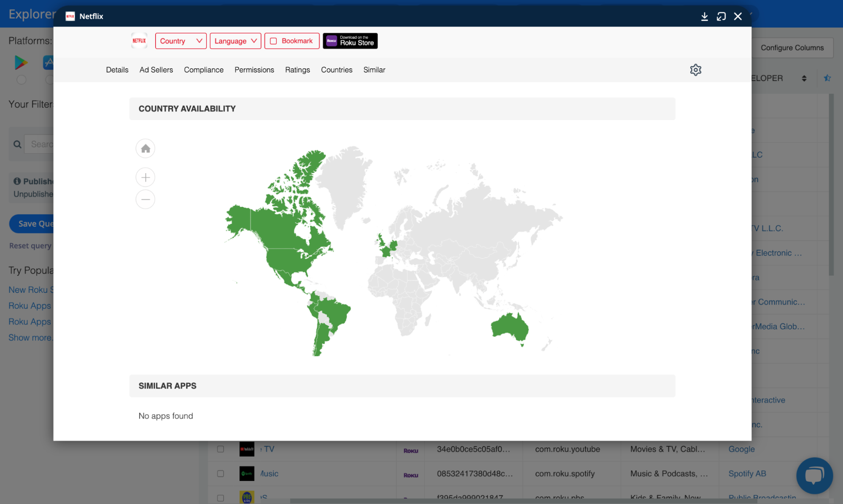Image resolution: width=843 pixels, height=504 pixels.
Task: Zoom out on the country map
Action: [145, 199]
